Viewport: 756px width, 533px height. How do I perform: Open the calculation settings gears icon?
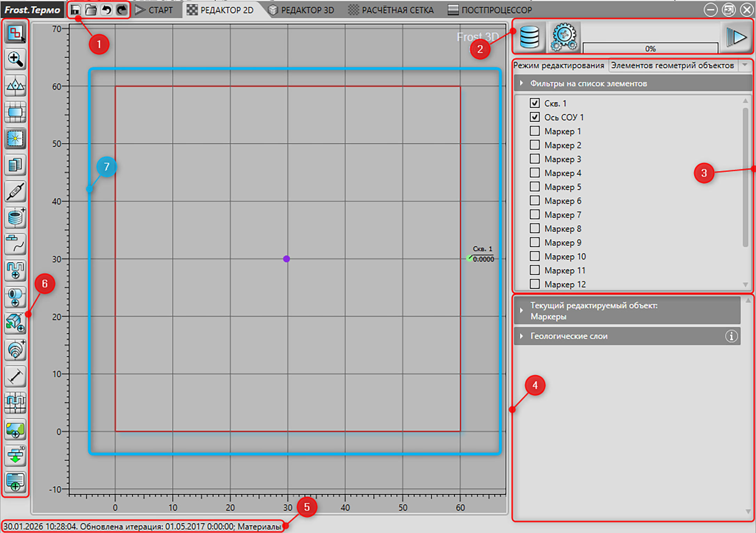coord(563,37)
